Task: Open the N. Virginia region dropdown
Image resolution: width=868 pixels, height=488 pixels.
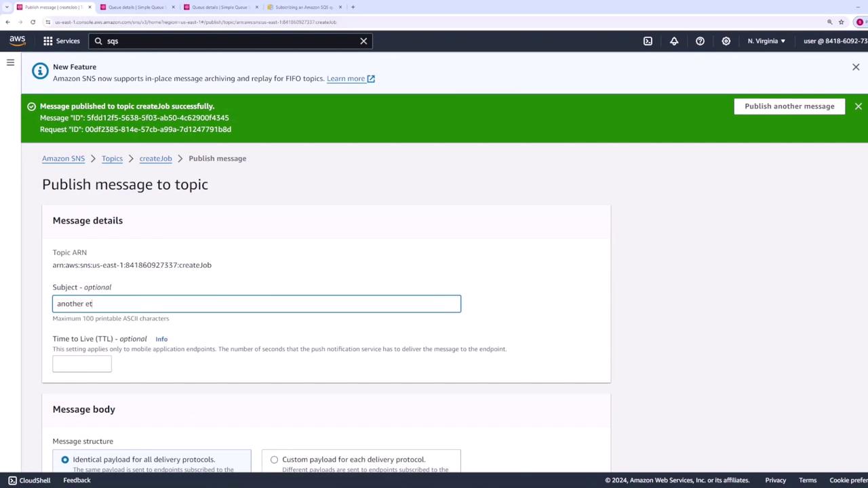Action: (x=766, y=41)
